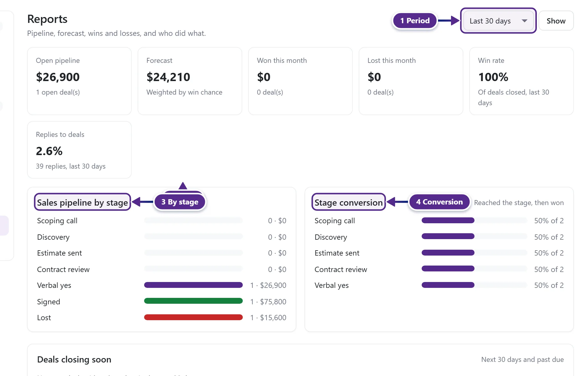Screen dimensions: 588x376
Task: Click 'Reached the stage, then won' caption
Action: click(x=519, y=203)
